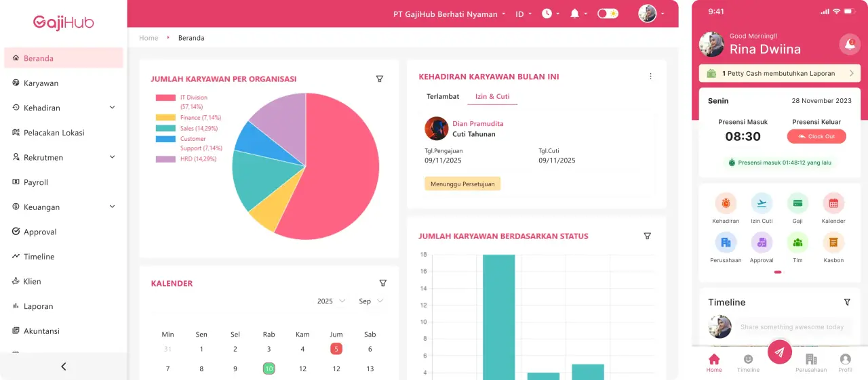Viewport: 868px width, 380px height.
Task: Click the Akuntansi sidebar icon
Action: pos(16,331)
